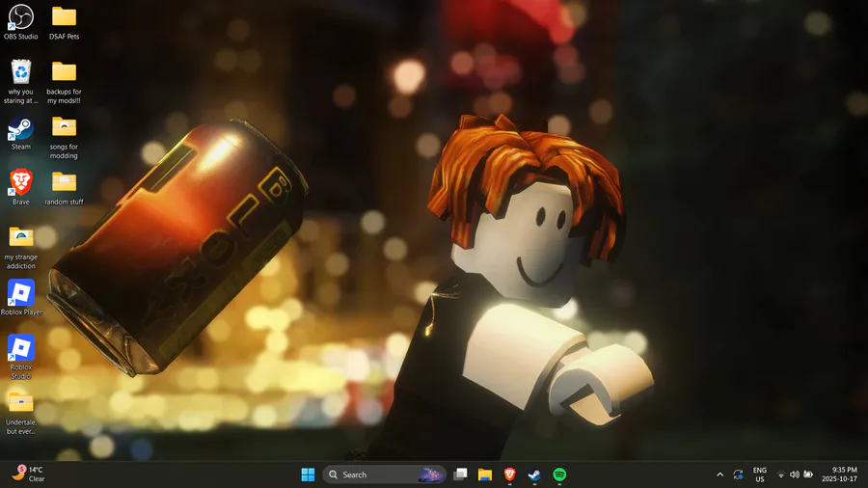The image size is (868, 488).
Task: Show hidden system tray icons
Action: [719, 474]
